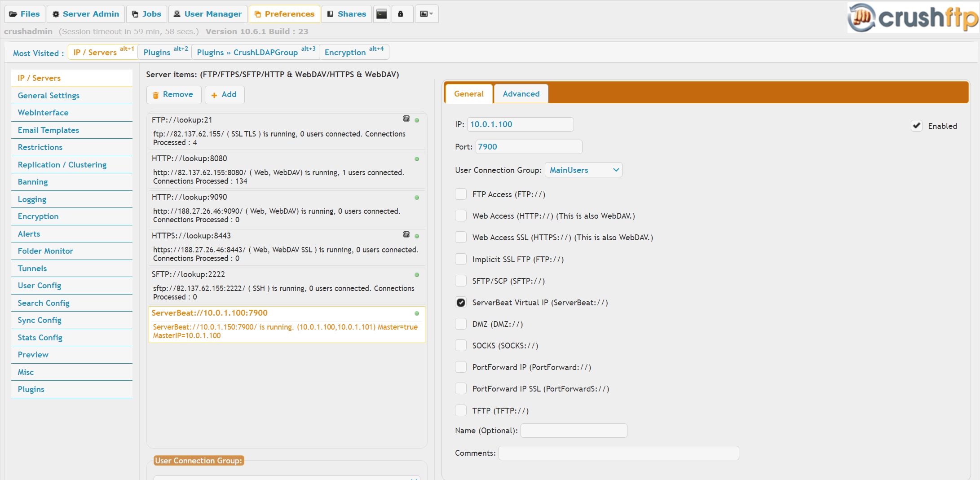Open User Manager
The width and height of the screenshot is (980, 480).
208,14
